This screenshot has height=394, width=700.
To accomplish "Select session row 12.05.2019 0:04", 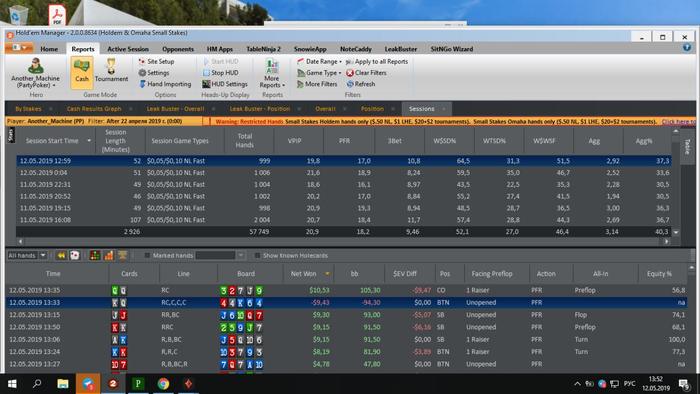I will coord(344,173).
